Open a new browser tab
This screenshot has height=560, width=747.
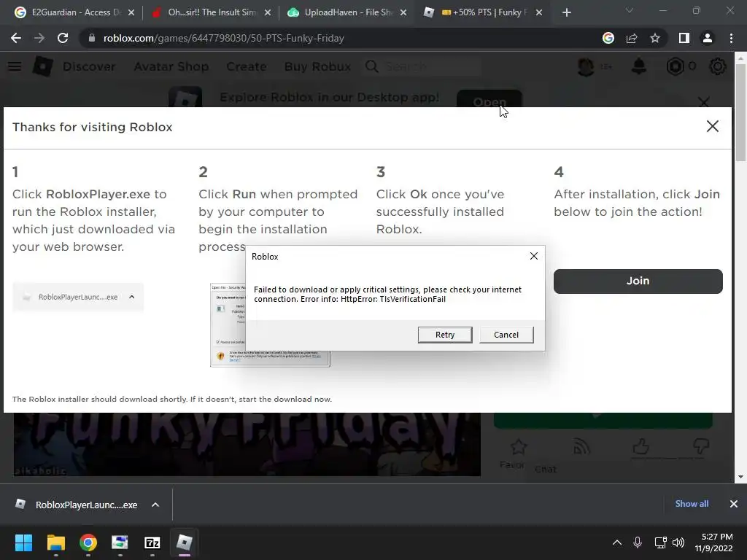tap(566, 12)
